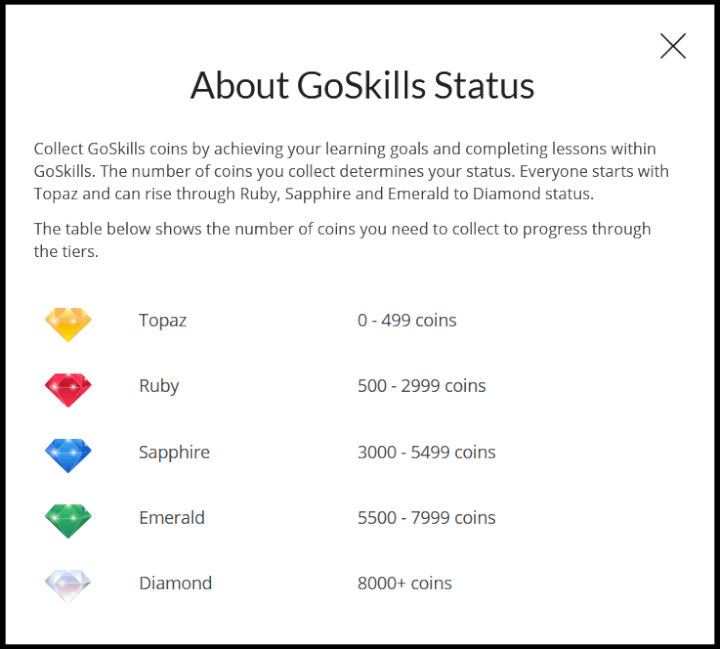Screen dimensions: 720x649
Task: Click the Sapphire tier name
Action: (x=174, y=452)
